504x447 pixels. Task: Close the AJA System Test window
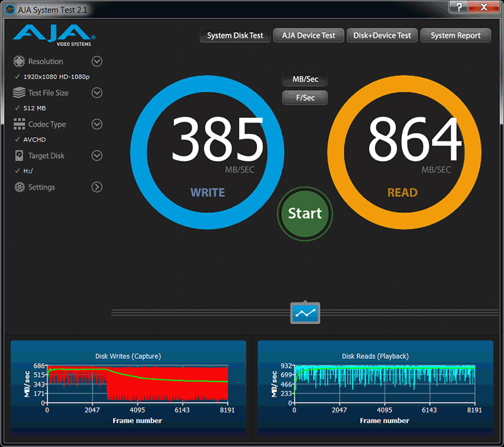pos(484,7)
